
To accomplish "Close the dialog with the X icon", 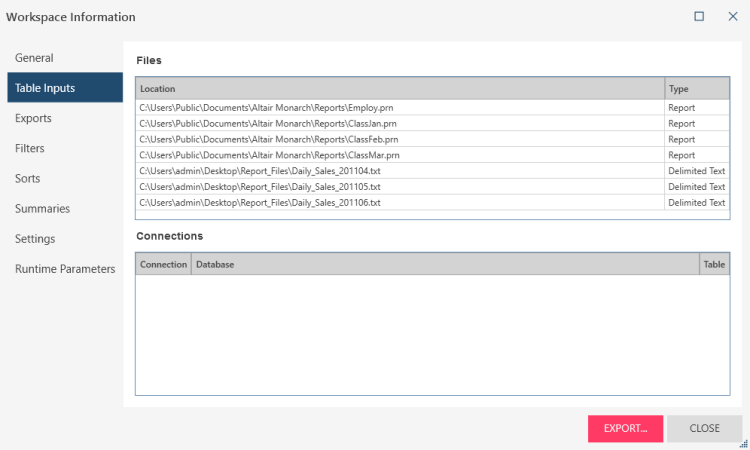I will [732, 16].
